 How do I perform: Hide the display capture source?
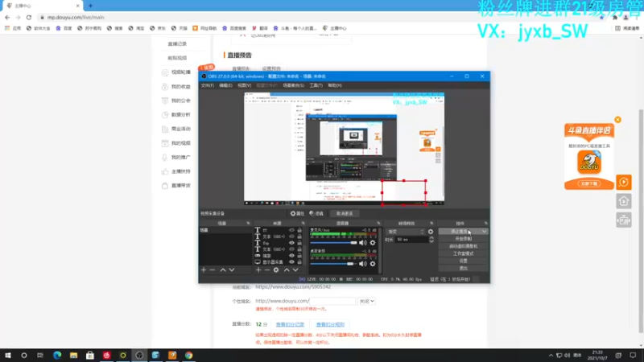click(x=291, y=262)
